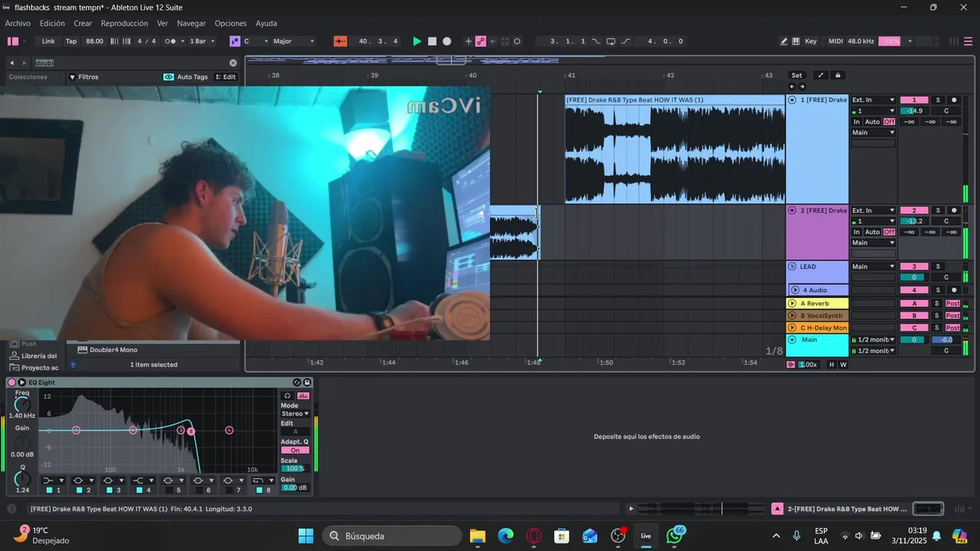Open the Crear menu
Image resolution: width=980 pixels, height=551 pixels.
[83, 23]
